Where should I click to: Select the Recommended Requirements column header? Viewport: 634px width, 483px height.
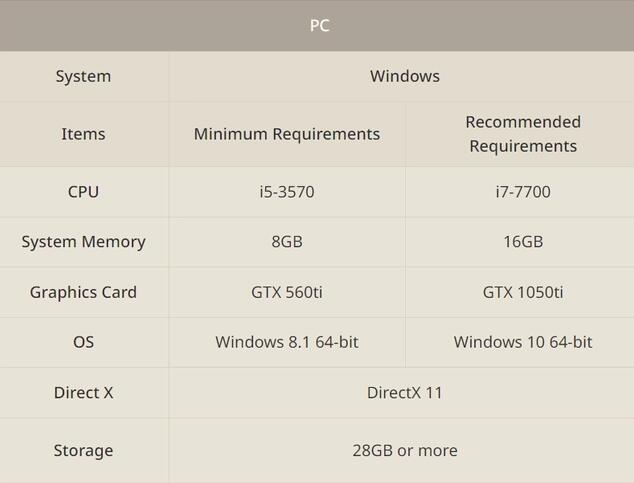[522, 134]
